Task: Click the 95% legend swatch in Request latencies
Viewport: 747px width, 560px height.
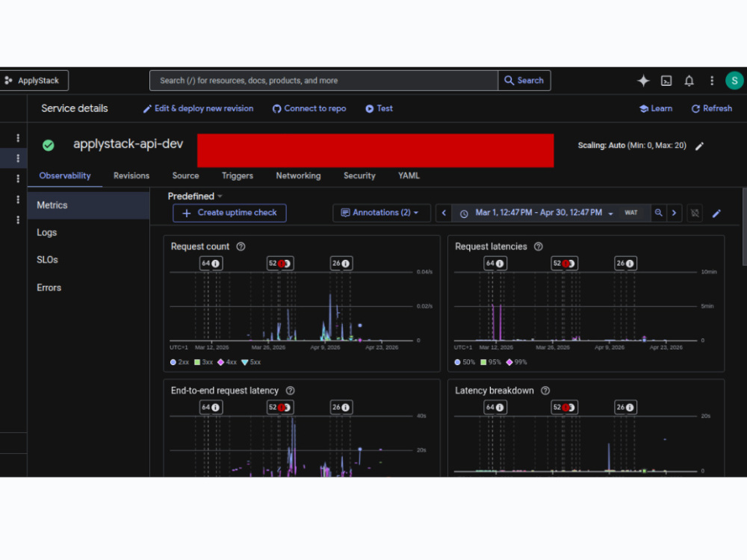Action: (x=483, y=362)
